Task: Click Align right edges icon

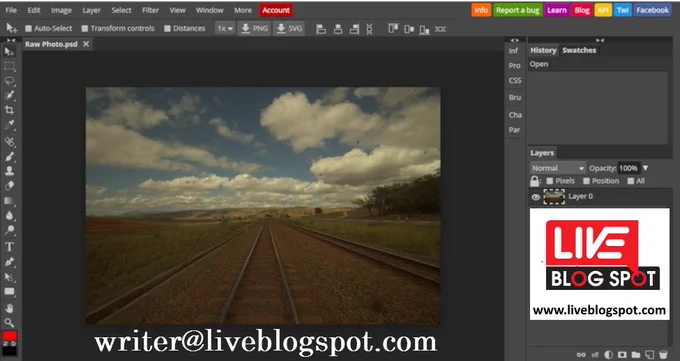Action: coord(354,29)
